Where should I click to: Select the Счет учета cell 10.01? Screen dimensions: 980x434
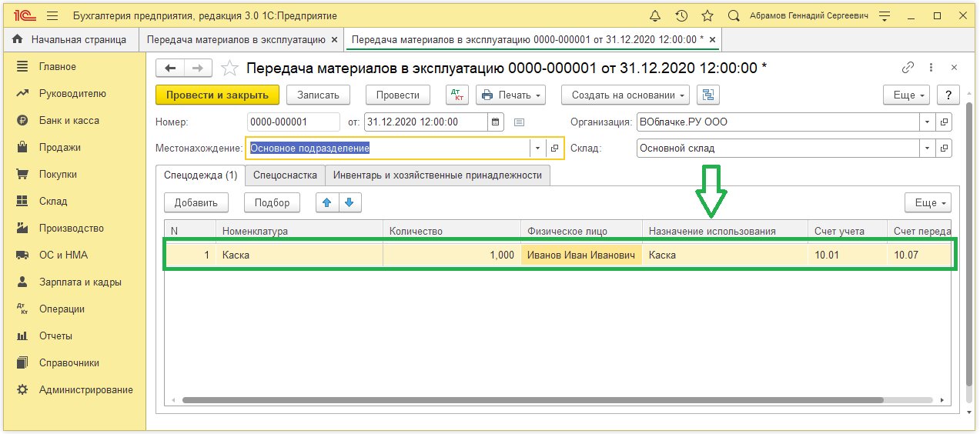(x=846, y=255)
